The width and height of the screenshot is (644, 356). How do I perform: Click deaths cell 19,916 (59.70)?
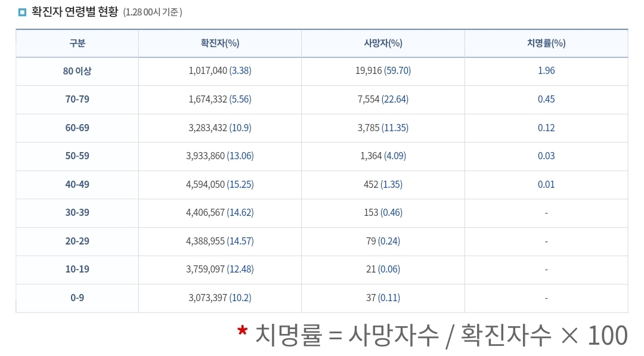pos(383,70)
